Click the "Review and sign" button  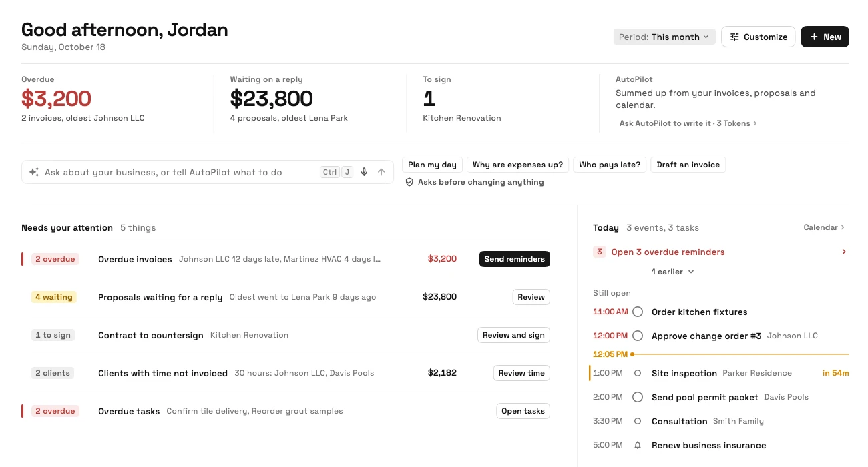(x=513, y=335)
